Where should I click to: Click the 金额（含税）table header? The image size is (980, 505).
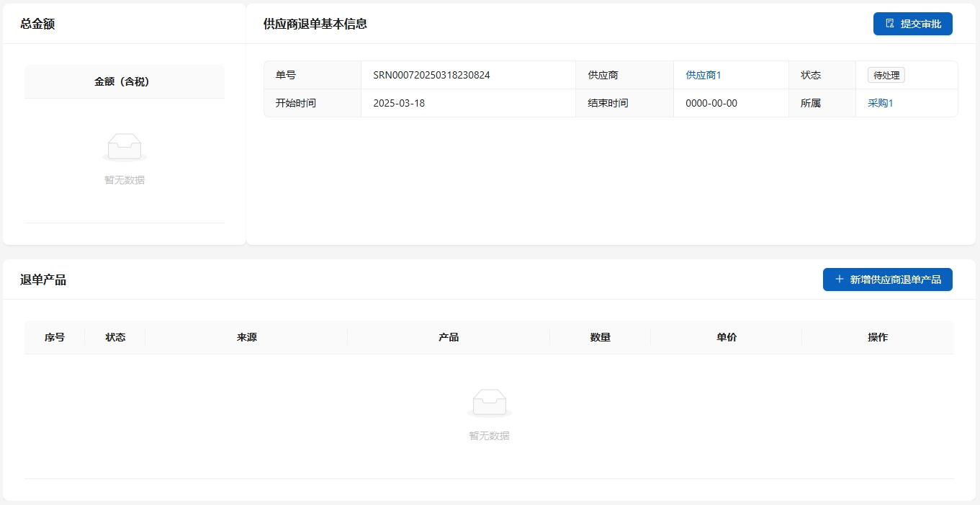point(125,82)
